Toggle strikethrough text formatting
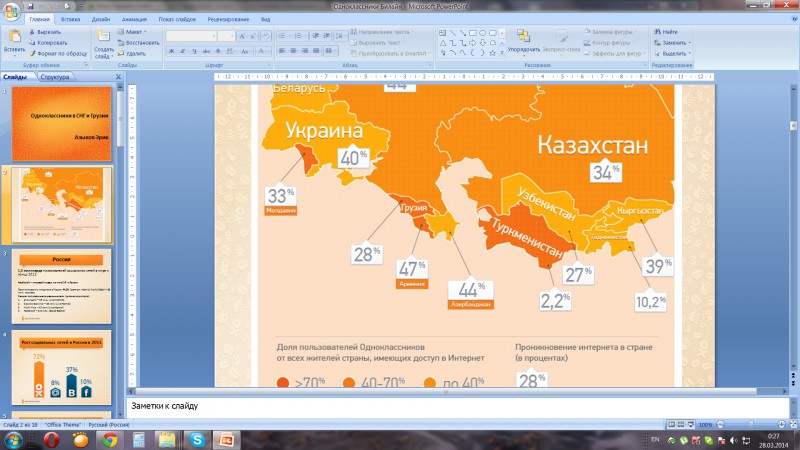 tap(206, 51)
